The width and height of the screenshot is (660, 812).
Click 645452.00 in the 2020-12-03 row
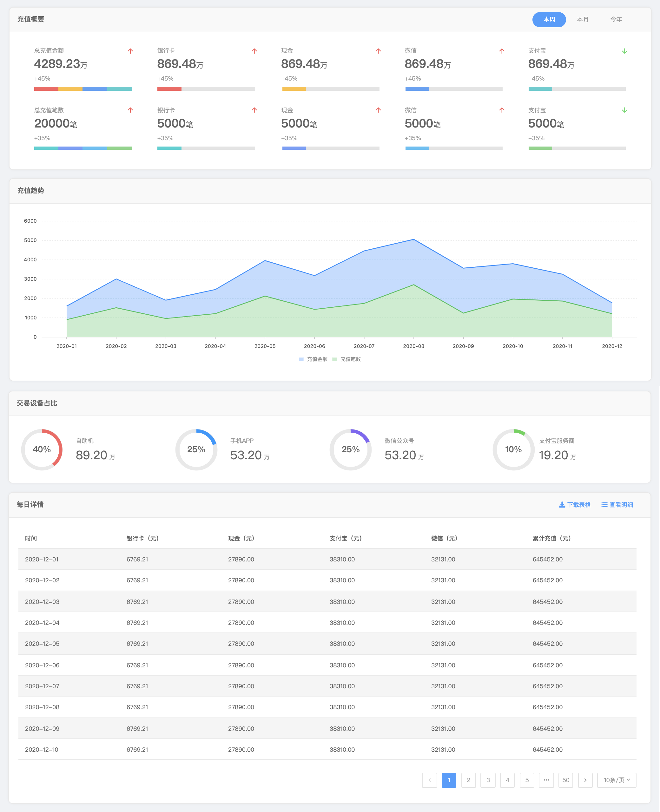pyautogui.click(x=547, y=602)
